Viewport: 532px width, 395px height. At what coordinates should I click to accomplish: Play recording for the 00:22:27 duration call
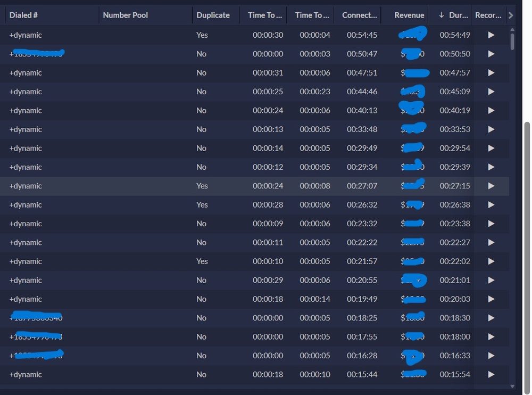tap(491, 243)
